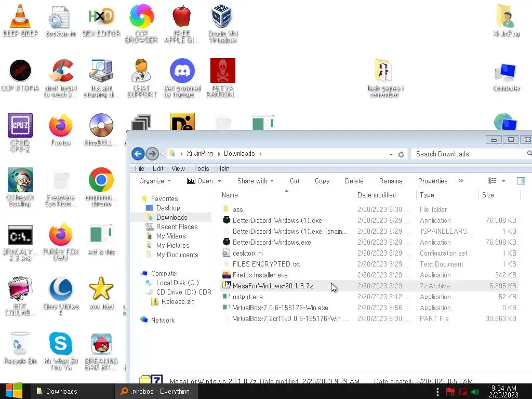This screenshot has width=532, height=399.
Task: Open the Tools menu
Action: [x=201, y=168]
